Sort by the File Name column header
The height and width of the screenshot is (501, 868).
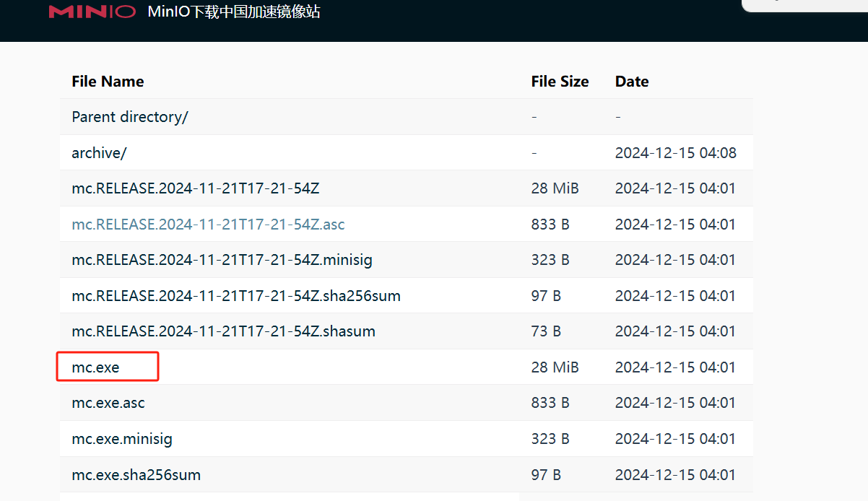[x=108, y=82]
